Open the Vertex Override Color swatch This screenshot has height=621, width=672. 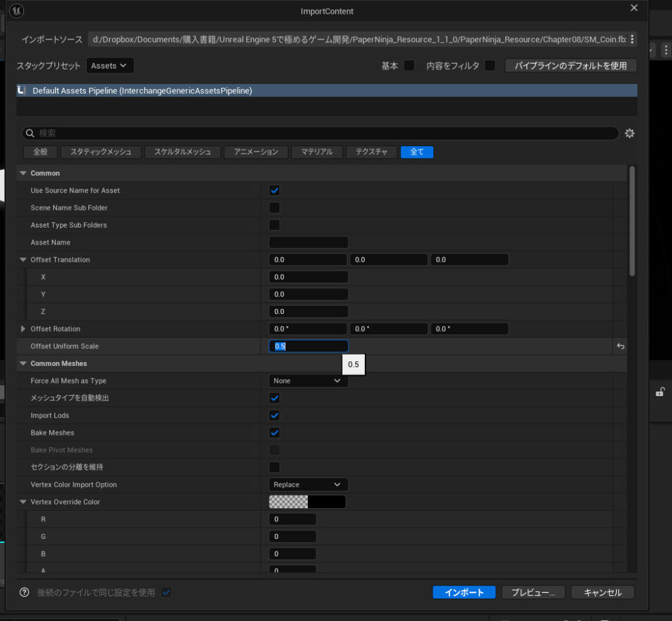point(307,502)
